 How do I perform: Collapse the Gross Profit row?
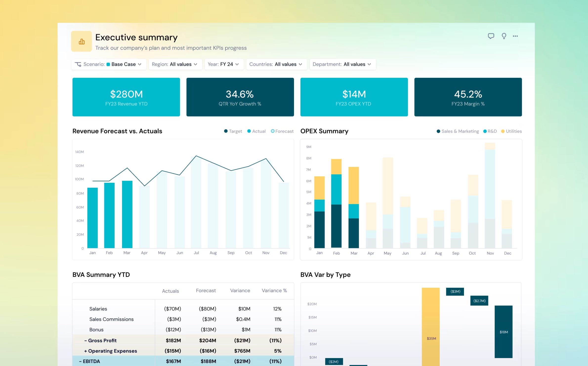pos(85,341)
